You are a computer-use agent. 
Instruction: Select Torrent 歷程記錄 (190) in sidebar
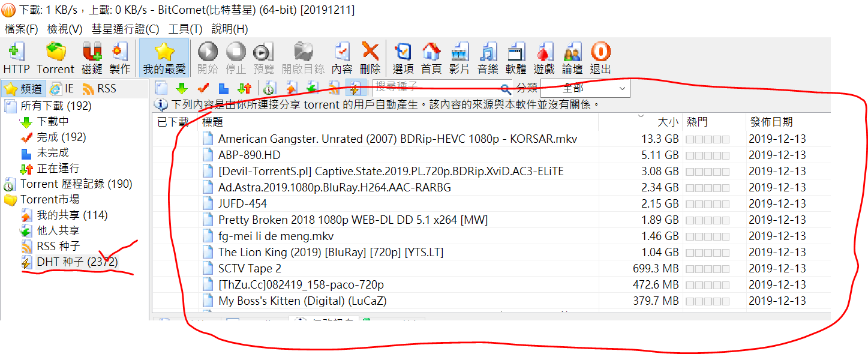click(68, 184)
